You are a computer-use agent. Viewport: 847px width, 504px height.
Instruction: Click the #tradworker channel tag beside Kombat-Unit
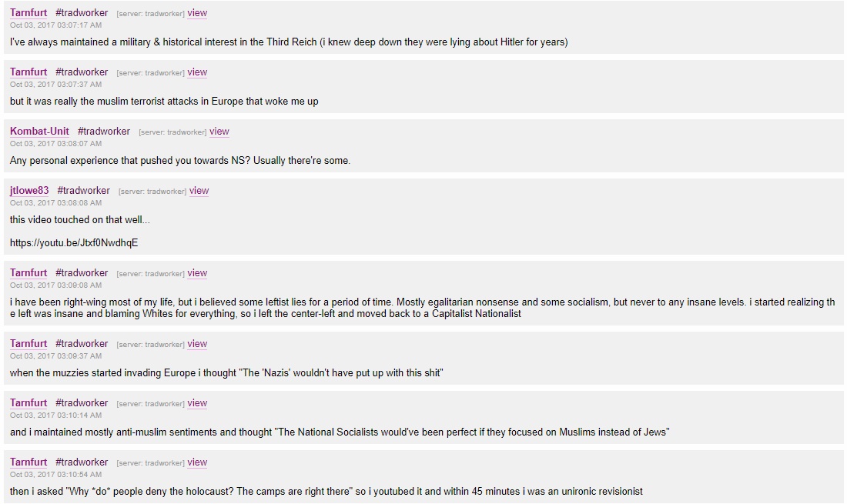pyautogui.click(x=104, y=132)
